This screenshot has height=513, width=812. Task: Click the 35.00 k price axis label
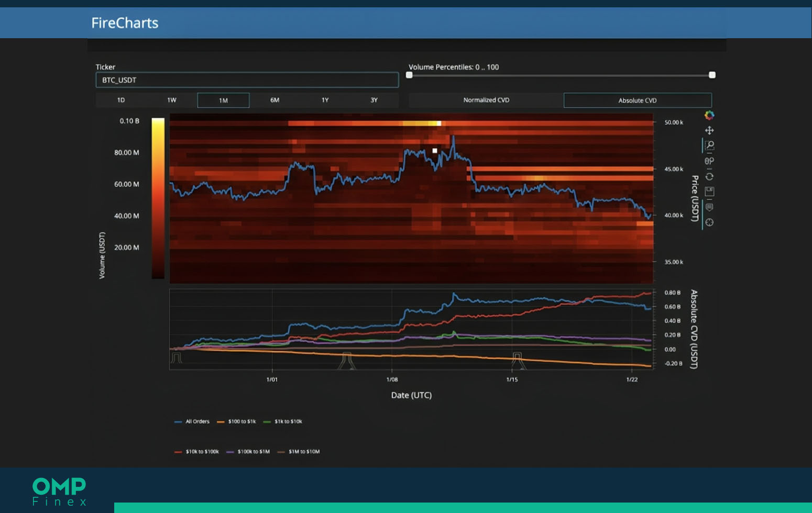tap(674, 262)
